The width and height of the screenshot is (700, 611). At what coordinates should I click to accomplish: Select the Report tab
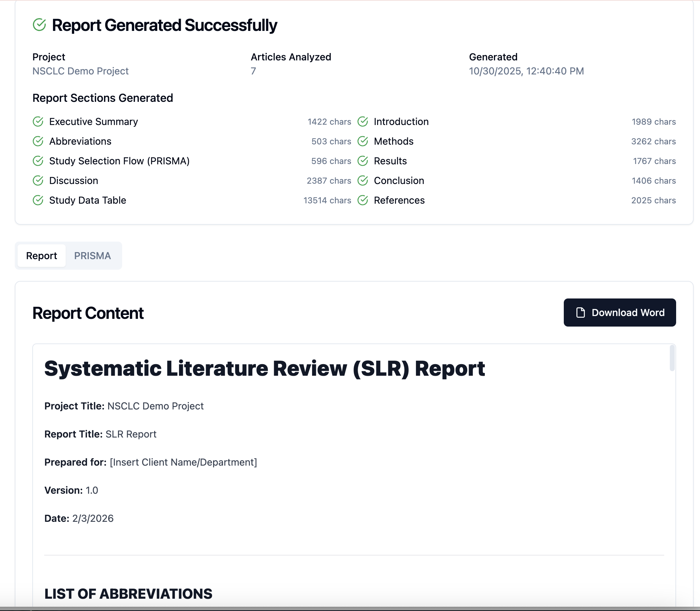(x=41, y=256)
